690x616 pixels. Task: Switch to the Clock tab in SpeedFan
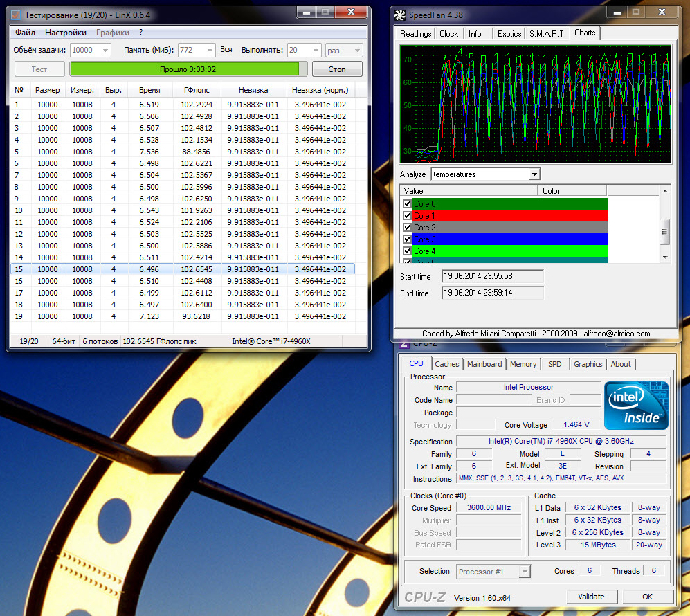coord(449,34)
